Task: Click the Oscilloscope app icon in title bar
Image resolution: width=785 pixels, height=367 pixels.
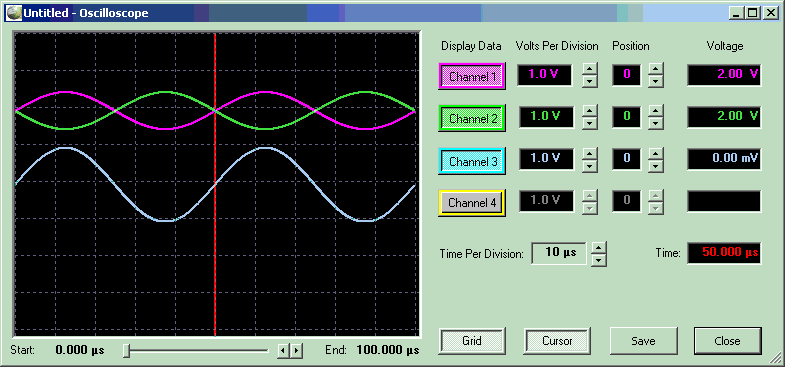Action: pos(14,13)
